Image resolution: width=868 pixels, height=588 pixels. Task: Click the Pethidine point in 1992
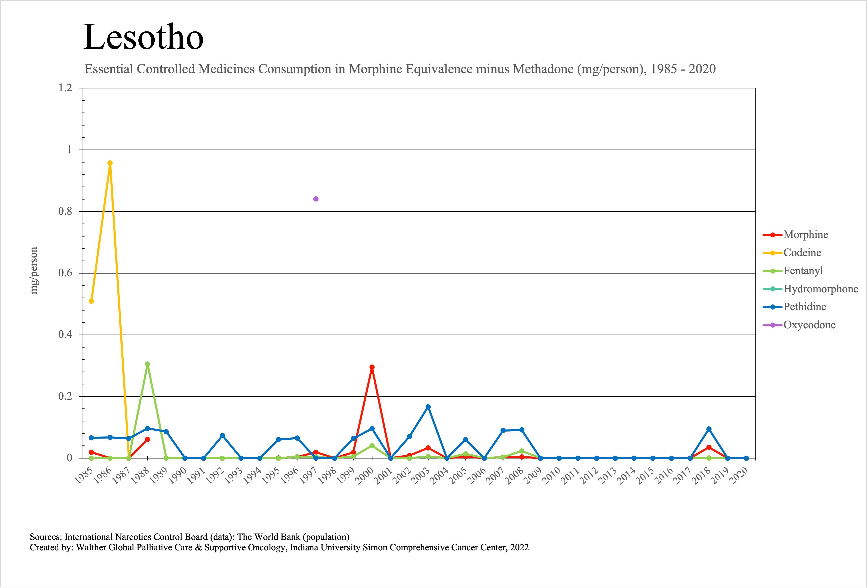(222, 436)
